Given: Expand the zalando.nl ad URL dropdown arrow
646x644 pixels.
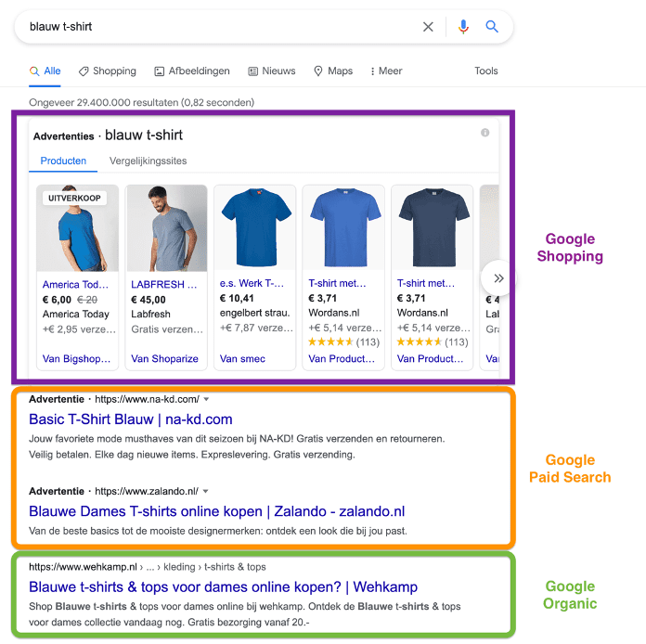Looking at the screenshot, I should 205,491.
